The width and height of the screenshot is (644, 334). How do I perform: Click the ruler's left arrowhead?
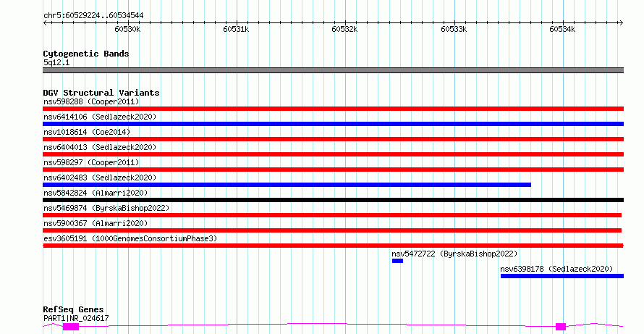[45, 23]
